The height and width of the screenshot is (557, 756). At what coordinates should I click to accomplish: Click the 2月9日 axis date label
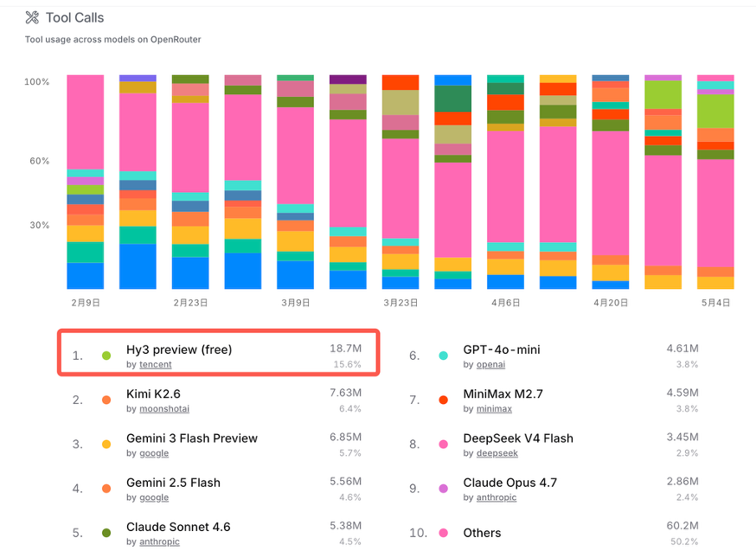pos(86,303)
